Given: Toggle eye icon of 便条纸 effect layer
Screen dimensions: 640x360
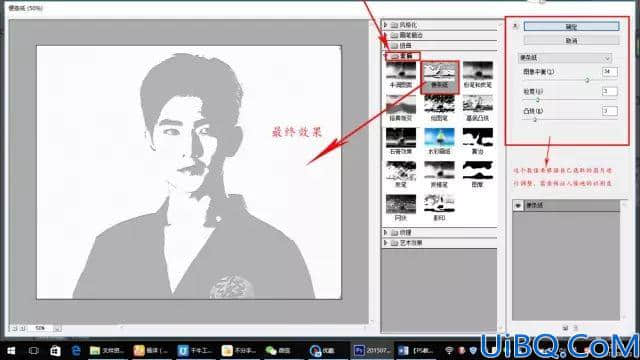Looking at the screenshot, I should coord(518,205).
